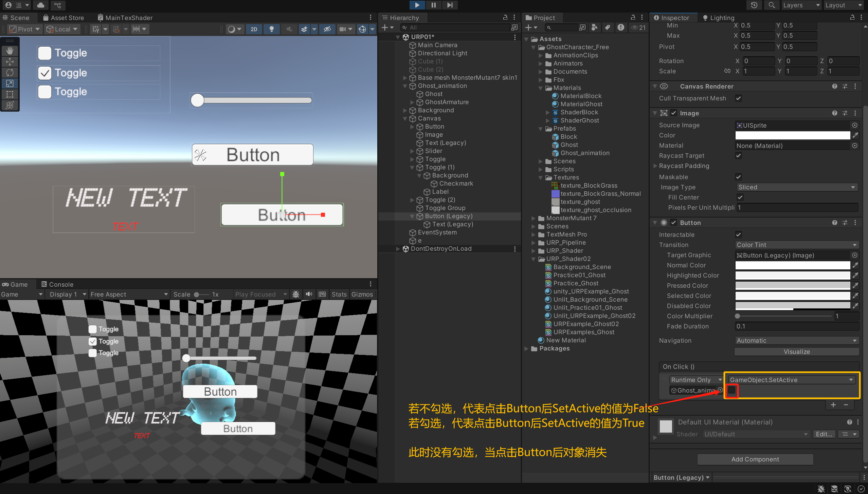Open the Pressed Color swatch
The width and height of the screenshot is (868, 494).
(x=792, y=285)
